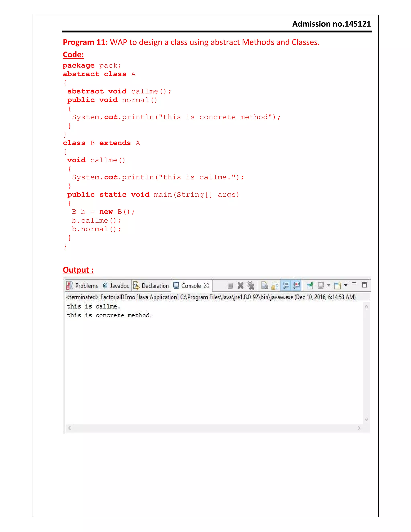The height and width of the screenshot is (532, 411).
Task: Minimize the console view panel
Action: (354, 284)
